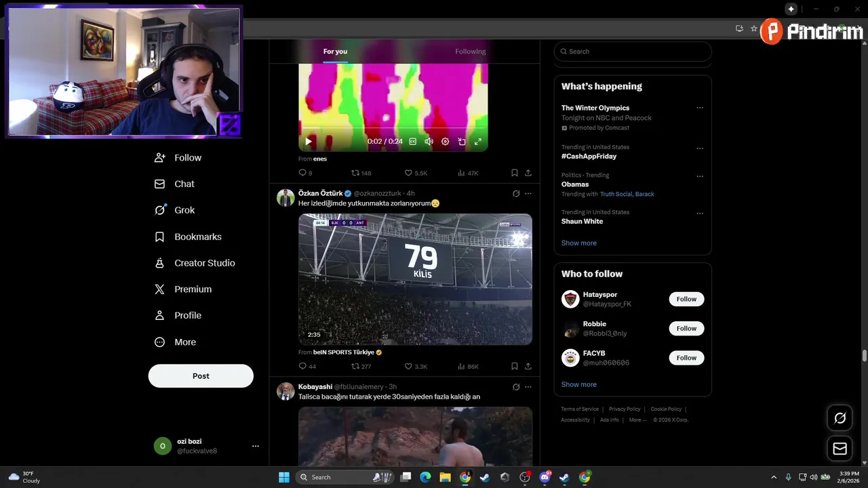
Task: Show hidden system tray icons
Action: (x=774, y=477)
